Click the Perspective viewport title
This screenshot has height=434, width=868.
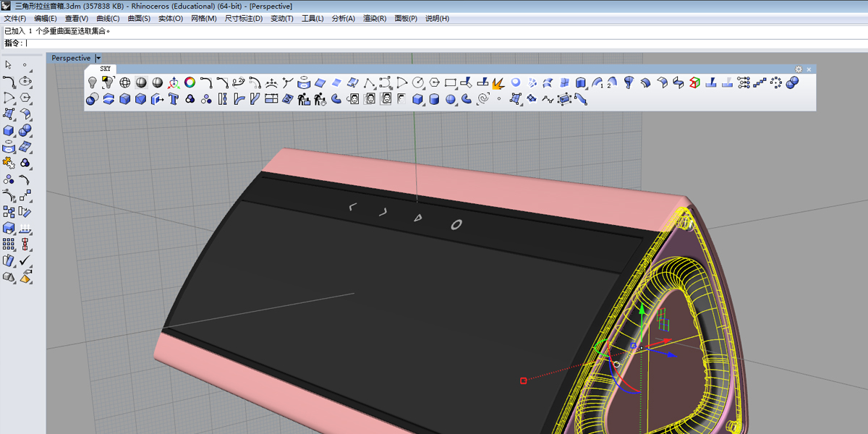tap(71, 58)
